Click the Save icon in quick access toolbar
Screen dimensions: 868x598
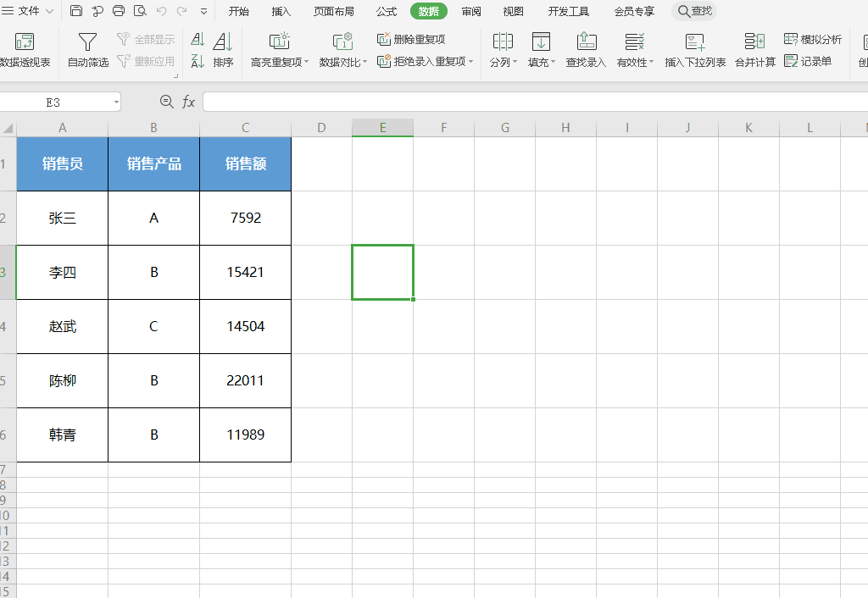(76, 11)
